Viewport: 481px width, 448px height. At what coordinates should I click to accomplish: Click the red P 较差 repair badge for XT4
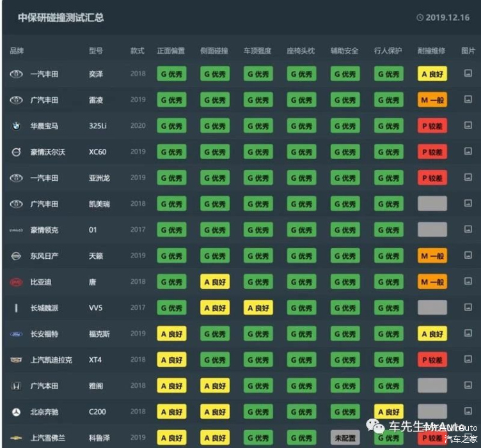pyautogui.click(x=432, y=359)
